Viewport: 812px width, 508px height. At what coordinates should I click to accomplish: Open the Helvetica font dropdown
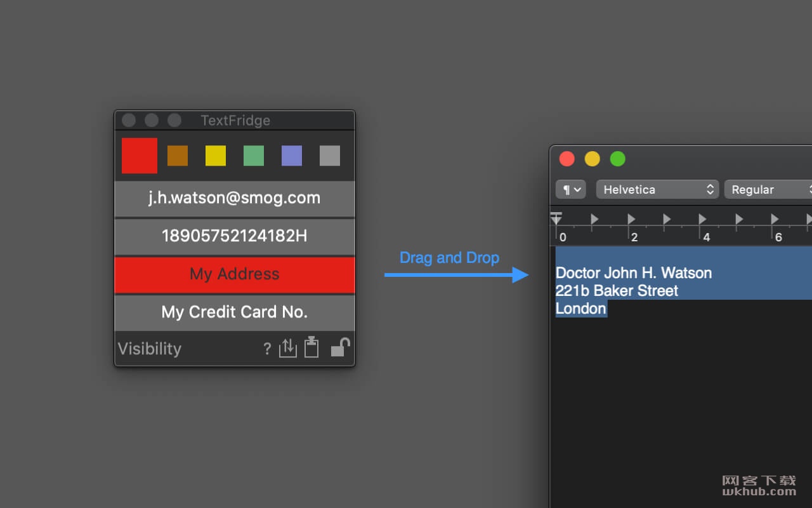point(657,189)
